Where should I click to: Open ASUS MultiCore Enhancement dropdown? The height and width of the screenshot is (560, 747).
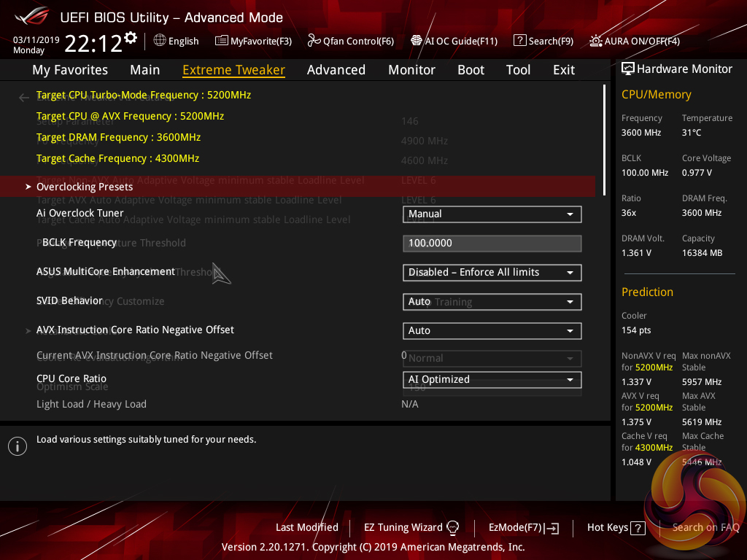pyautogui.click(x=492, y=273)
